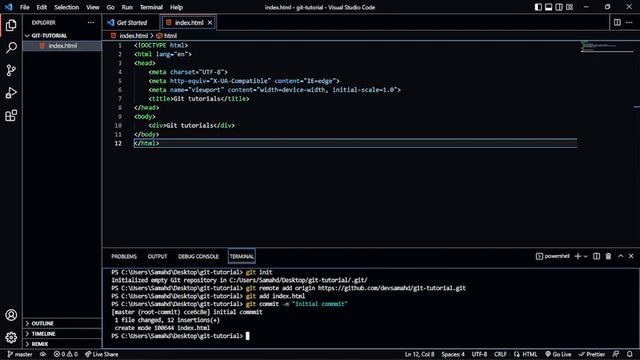The width and height of the screenshot is (640, 360).
Task: Toggle secondary side bar layout icon
Action: [559, 7]
